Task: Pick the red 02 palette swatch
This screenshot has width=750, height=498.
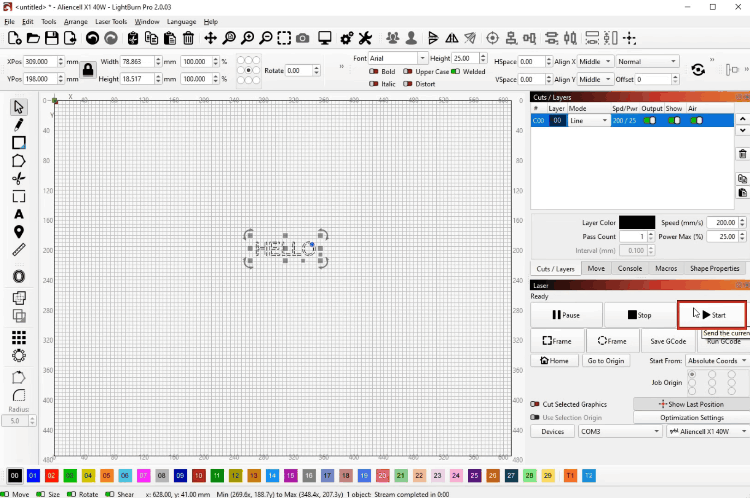Action: point(50,474)
